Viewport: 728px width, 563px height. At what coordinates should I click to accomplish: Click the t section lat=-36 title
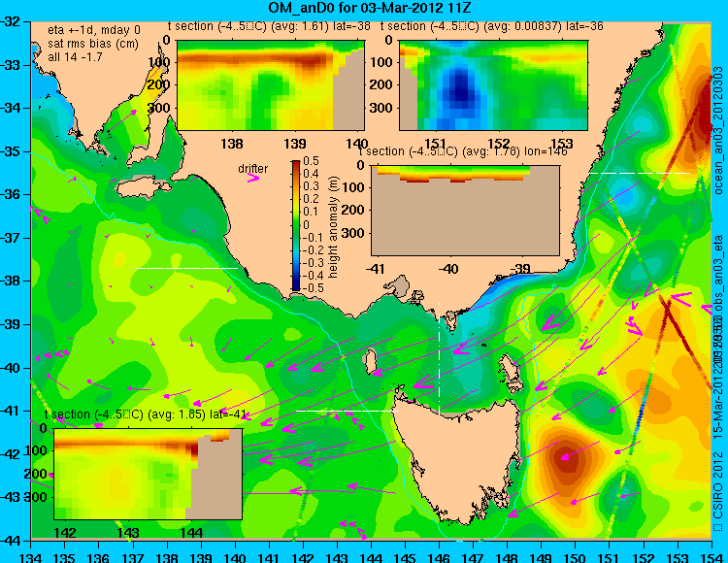pyautogui.click(x=492, y=26)
